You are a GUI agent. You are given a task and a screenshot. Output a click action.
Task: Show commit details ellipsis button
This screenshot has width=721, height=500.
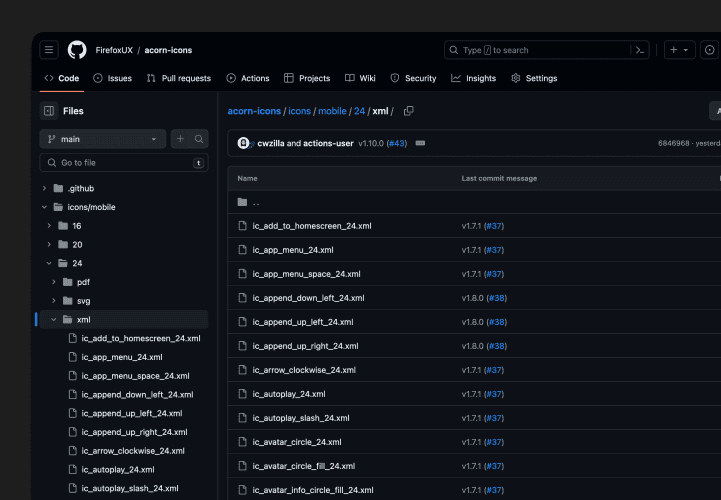pos(420,144)
